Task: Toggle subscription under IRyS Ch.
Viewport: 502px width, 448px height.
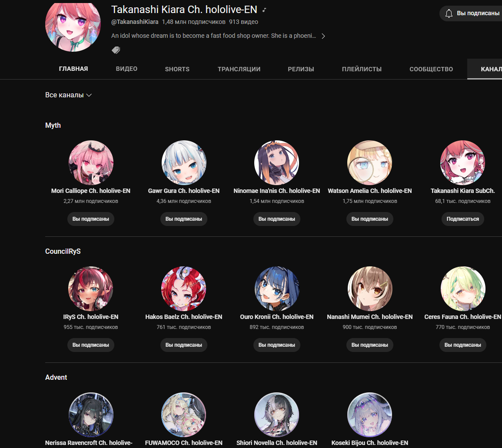Action: click(90, 345)
